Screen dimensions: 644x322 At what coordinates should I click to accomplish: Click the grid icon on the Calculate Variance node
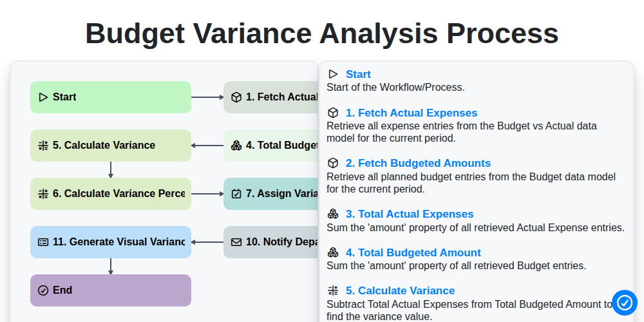[43, 146]
